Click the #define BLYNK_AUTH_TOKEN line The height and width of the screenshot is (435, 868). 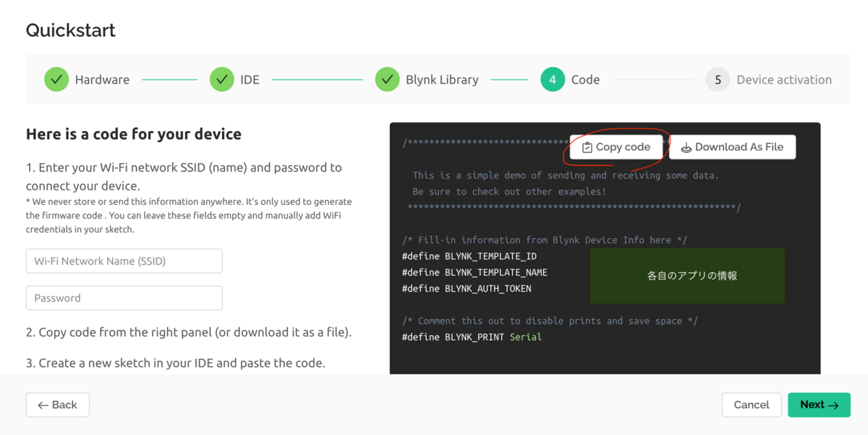click(467, 288)
